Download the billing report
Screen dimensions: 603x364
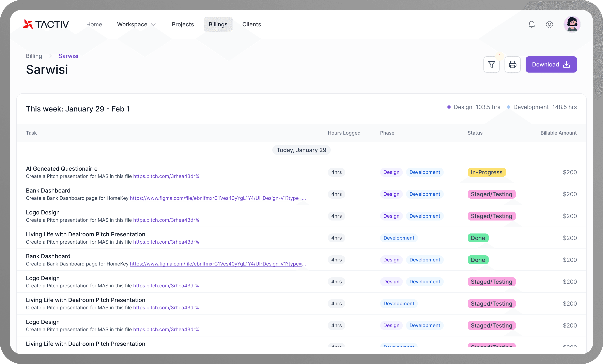coord(551,65)
